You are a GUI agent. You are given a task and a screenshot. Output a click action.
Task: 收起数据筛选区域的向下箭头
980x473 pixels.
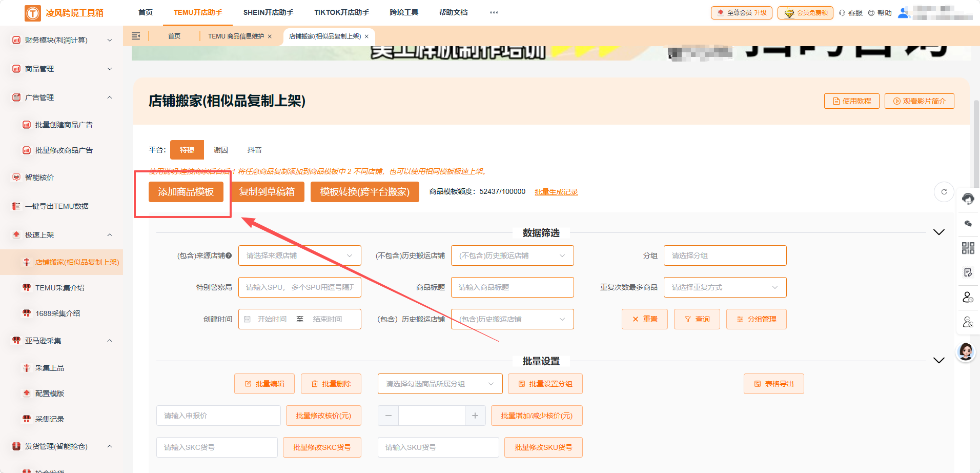[938, 232]
